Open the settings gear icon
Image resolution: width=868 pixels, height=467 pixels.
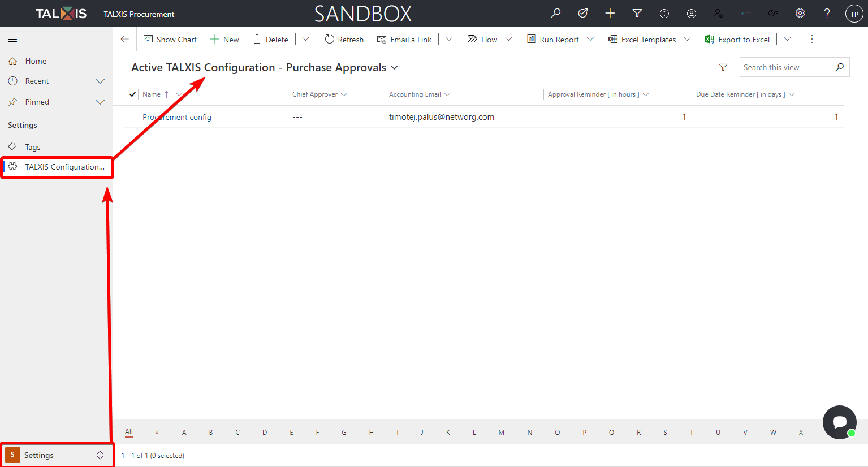click(800, 13)
